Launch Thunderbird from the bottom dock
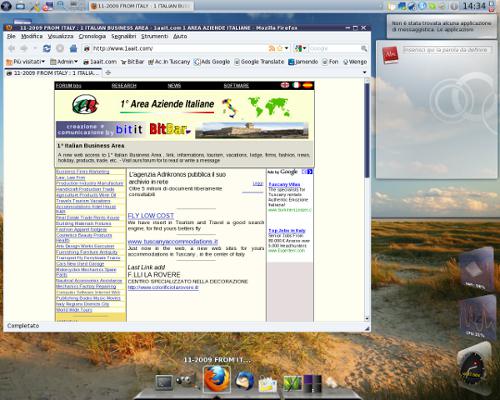This screenshot has width=500, height=400. pyautogui.click(x=244, y=381)
